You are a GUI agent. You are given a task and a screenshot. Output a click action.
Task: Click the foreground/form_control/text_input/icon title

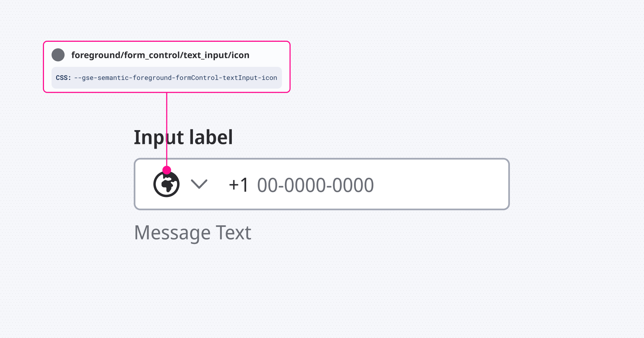point(161,55)
